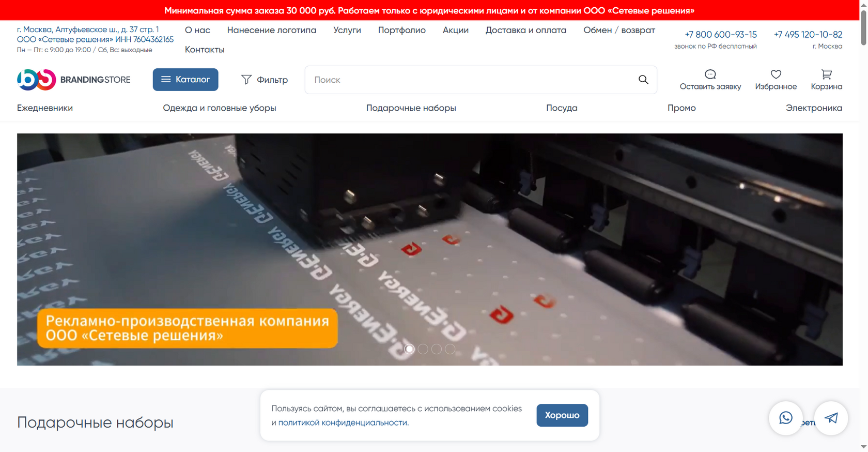Open Обмен / возврат page
Screen dimensions: 868x452
point(619,30)
